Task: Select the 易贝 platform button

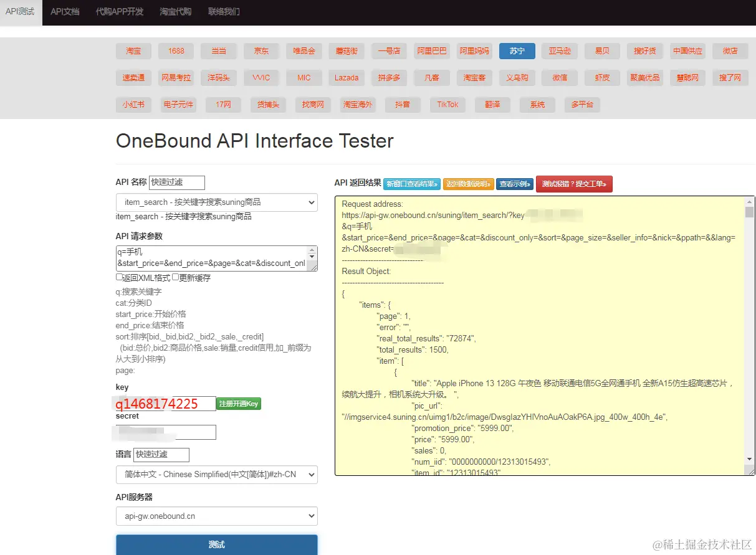Action: pos(602,51)
